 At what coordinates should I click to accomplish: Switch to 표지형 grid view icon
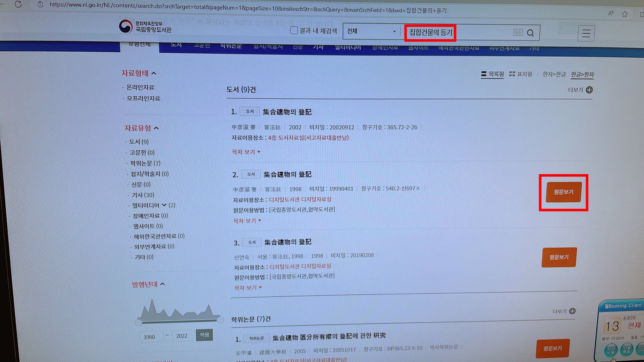512,74
